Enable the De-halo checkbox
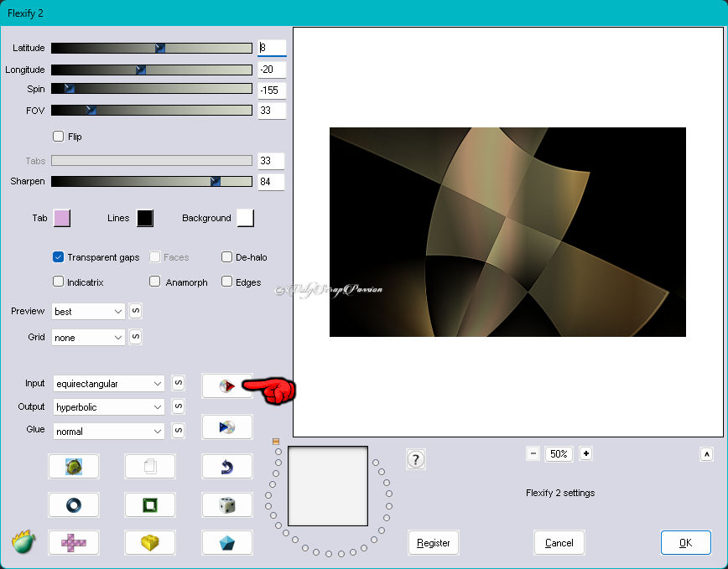 click(227, 257)
